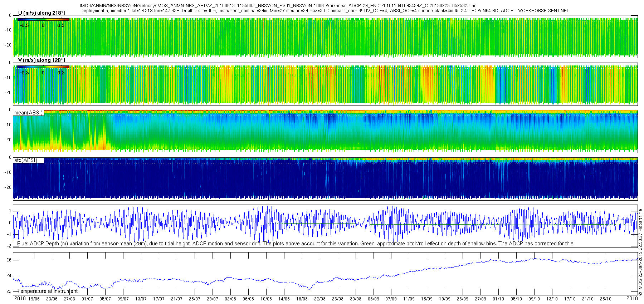
Task: Select the 01/07 date tick on time axis
Action: [87, 299]
